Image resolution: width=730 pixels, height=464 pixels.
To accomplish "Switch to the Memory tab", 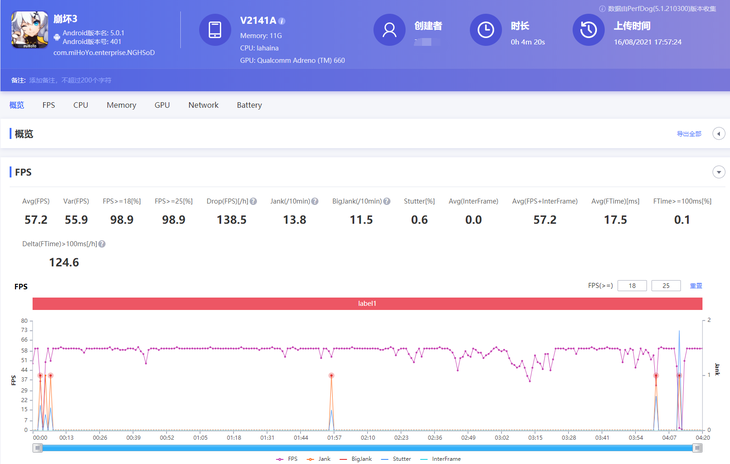I will coord(121,105).
